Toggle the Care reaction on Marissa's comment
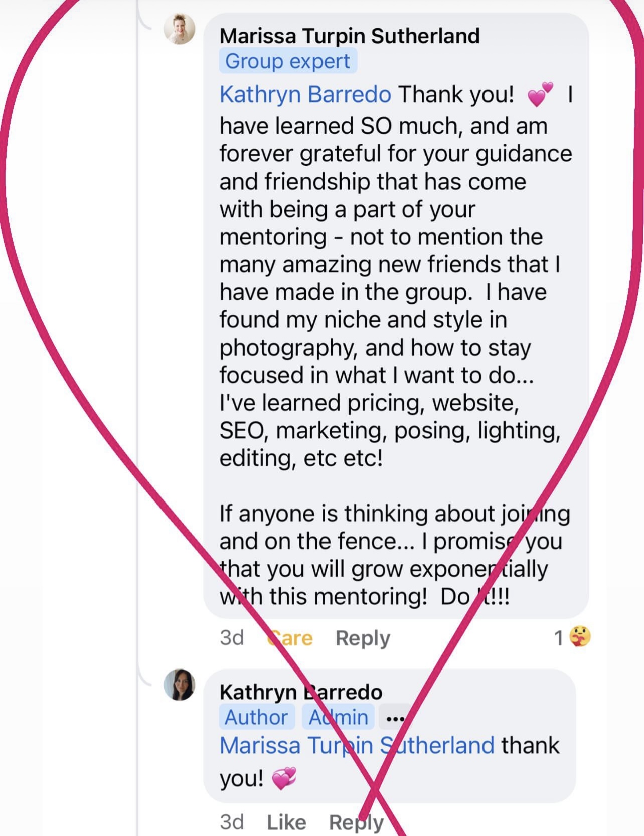 (290, 638)
